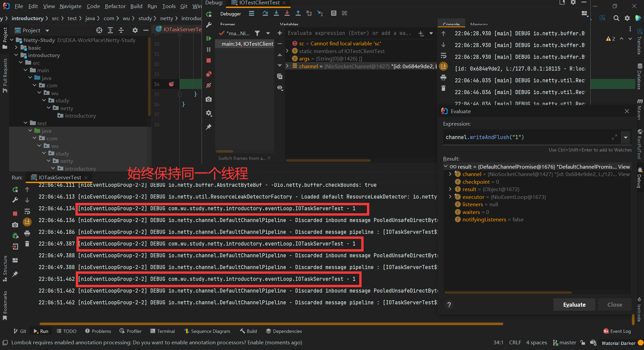This screenshot has width=644, height=350.
Task: Clear debug console with trash icon
Action: click(x=443, y=88)
